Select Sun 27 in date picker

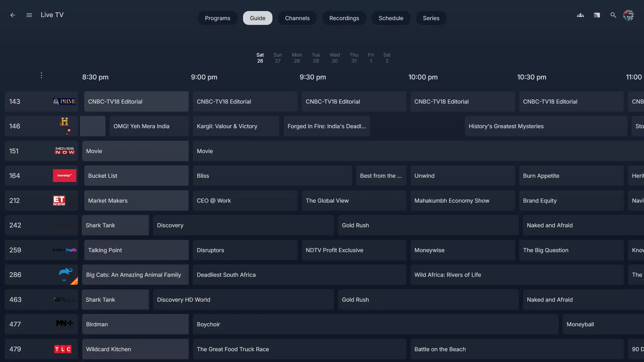(278, 58)
